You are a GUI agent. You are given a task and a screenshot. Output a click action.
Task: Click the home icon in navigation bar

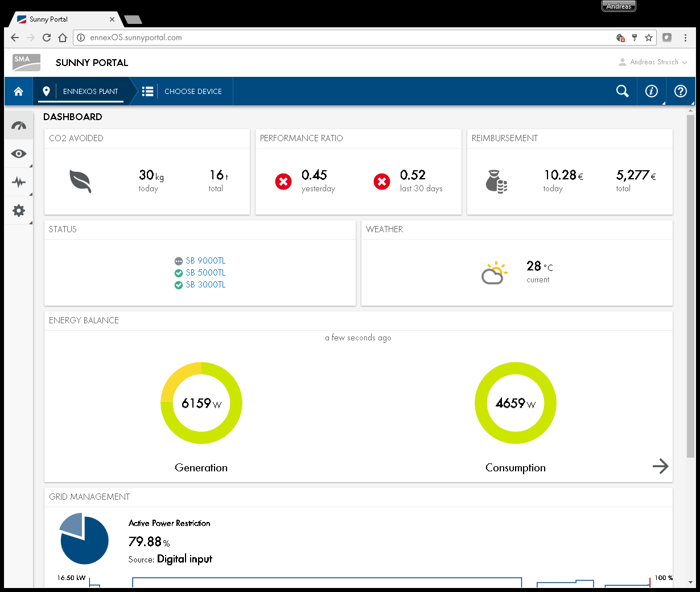coord(18,91)
